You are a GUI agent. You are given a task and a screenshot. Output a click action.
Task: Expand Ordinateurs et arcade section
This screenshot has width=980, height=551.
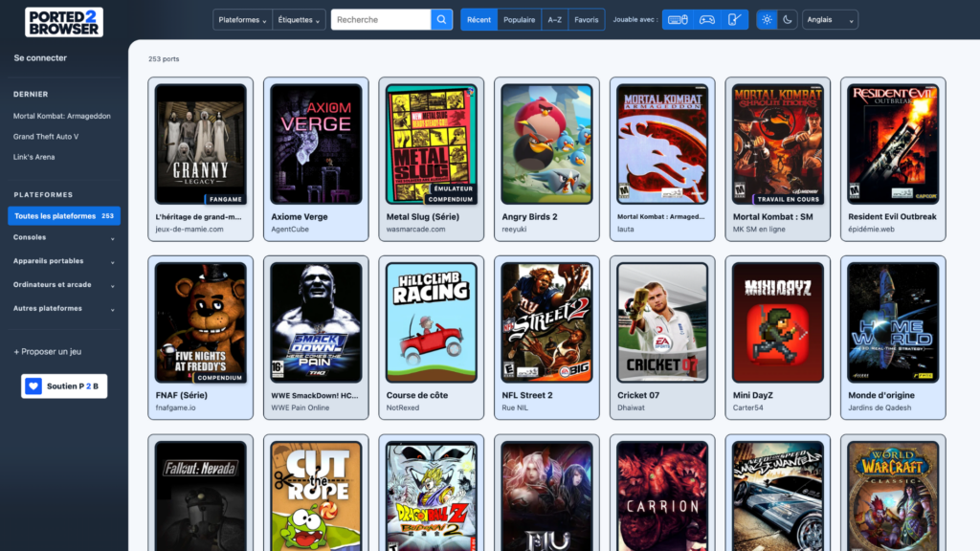(x=64, y=285)
